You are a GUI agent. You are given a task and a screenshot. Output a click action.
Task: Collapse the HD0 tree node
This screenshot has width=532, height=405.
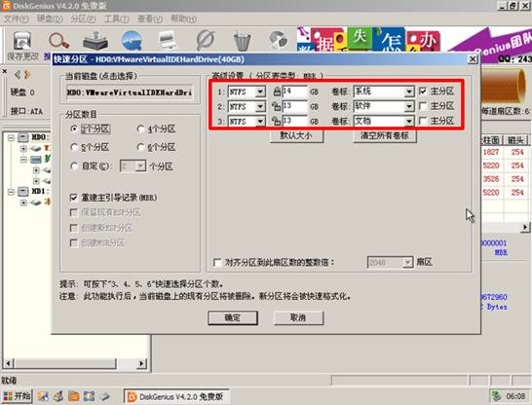coord(11,137)
